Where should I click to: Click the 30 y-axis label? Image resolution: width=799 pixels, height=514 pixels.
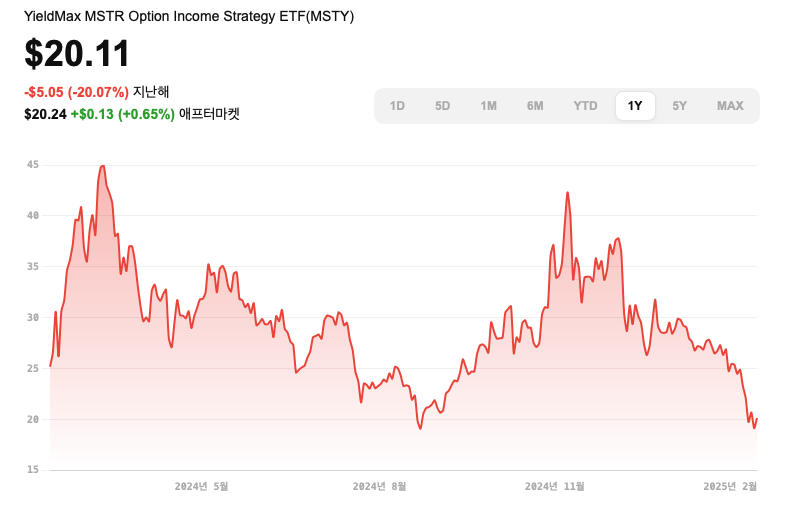pos(33,317)
